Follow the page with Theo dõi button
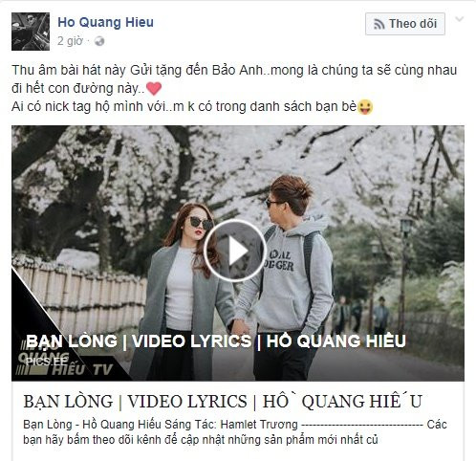The image size is (476, 461). 405,24
